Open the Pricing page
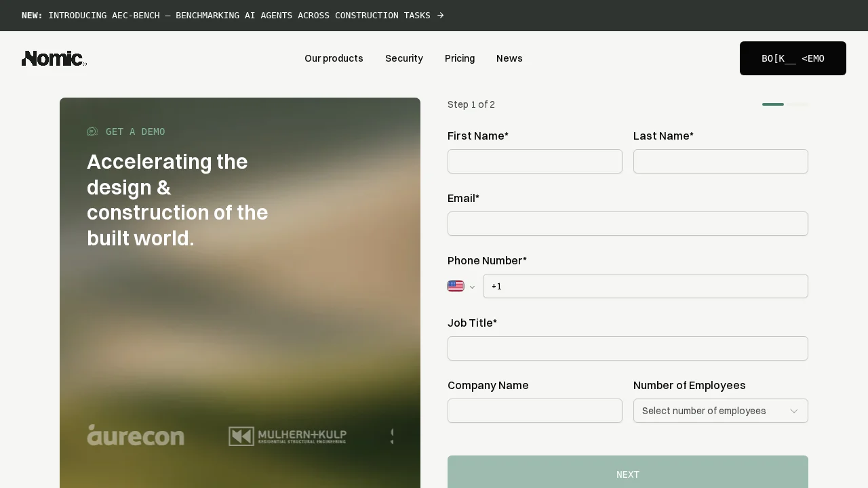This screenshot has height=488, width=868. coord(460,58)
